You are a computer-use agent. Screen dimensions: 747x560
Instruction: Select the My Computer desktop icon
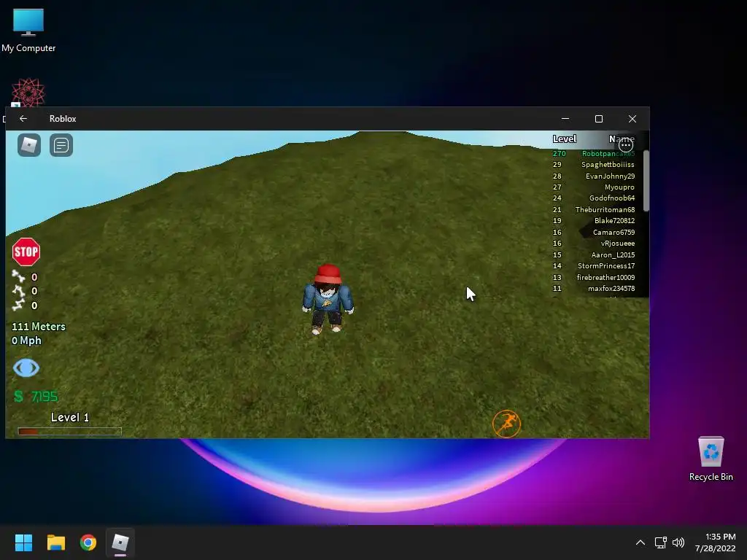[28, 31]
